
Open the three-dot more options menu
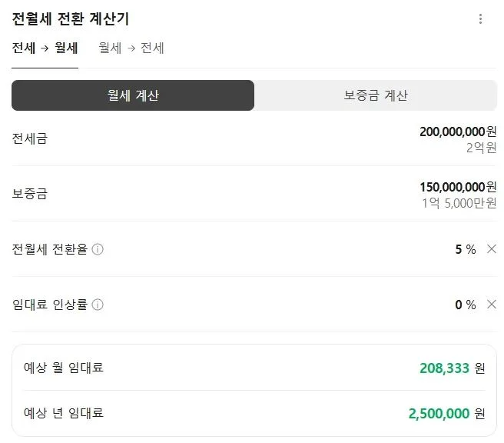tap(481, 19)
